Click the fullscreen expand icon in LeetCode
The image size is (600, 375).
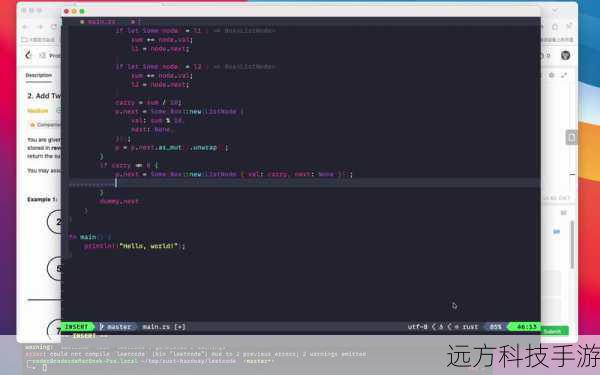tap(564, 75)
